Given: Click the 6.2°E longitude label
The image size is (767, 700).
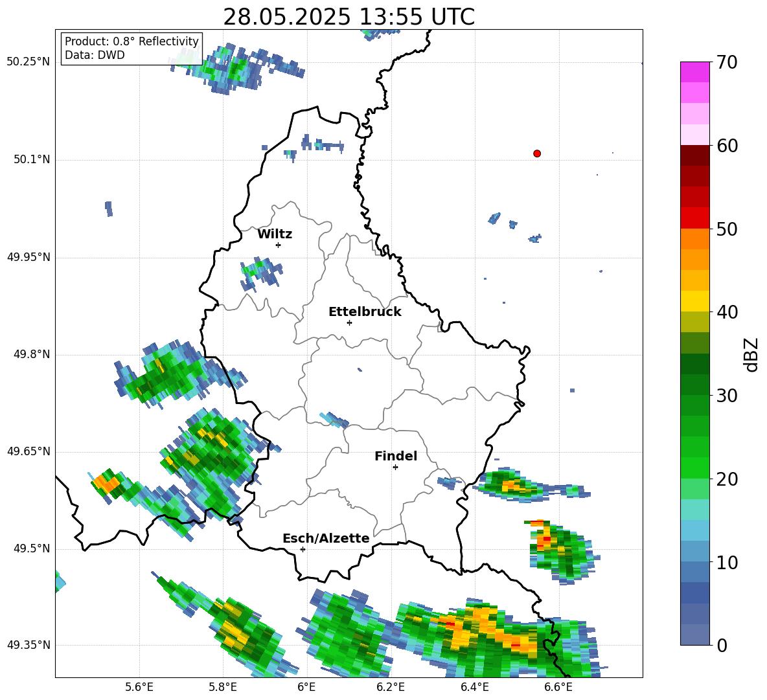Looking at the screenshot, I should tap(391, 687).
